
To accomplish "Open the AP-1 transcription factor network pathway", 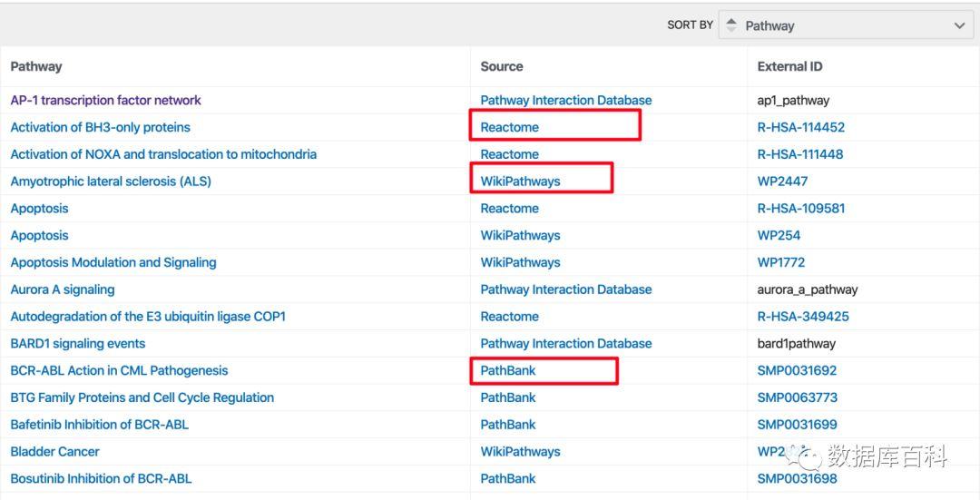I will (x=105, y=101).
